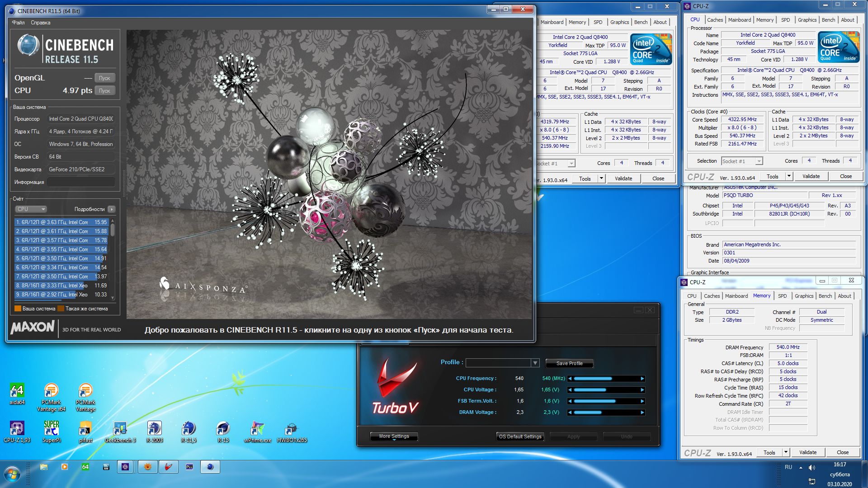Open Mainboard tab in the middle CPU-Z window
The image size is (868, 488).
pos(552,22)
